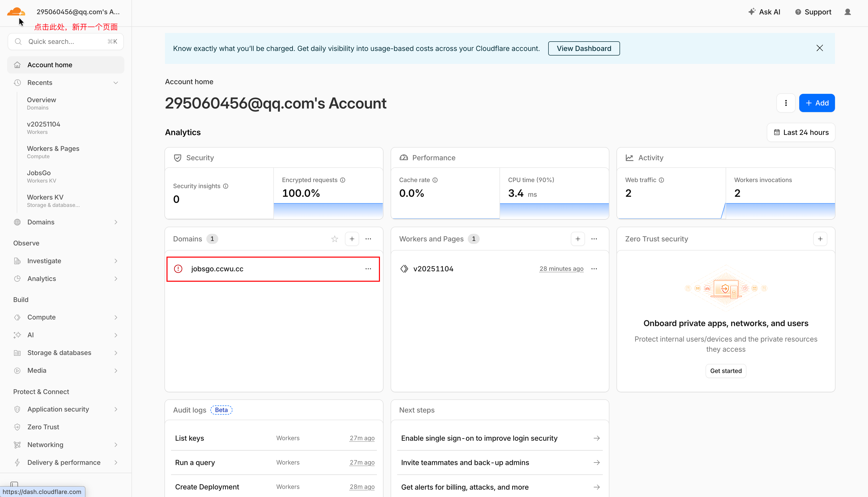The width and height of the screenshot is (868, 497).
Task: Show Encrypted requests info icon
Action: pyautogui.click(x=343, y=180)
